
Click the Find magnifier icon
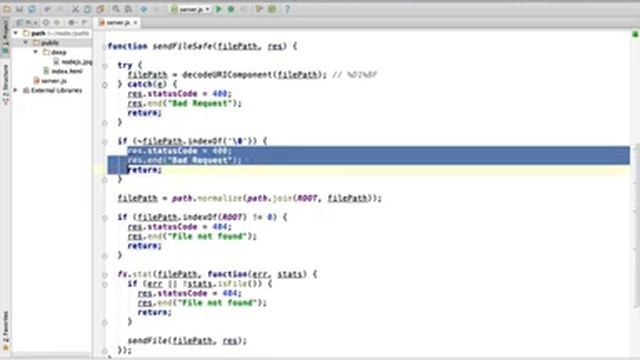tap(116, 9)
